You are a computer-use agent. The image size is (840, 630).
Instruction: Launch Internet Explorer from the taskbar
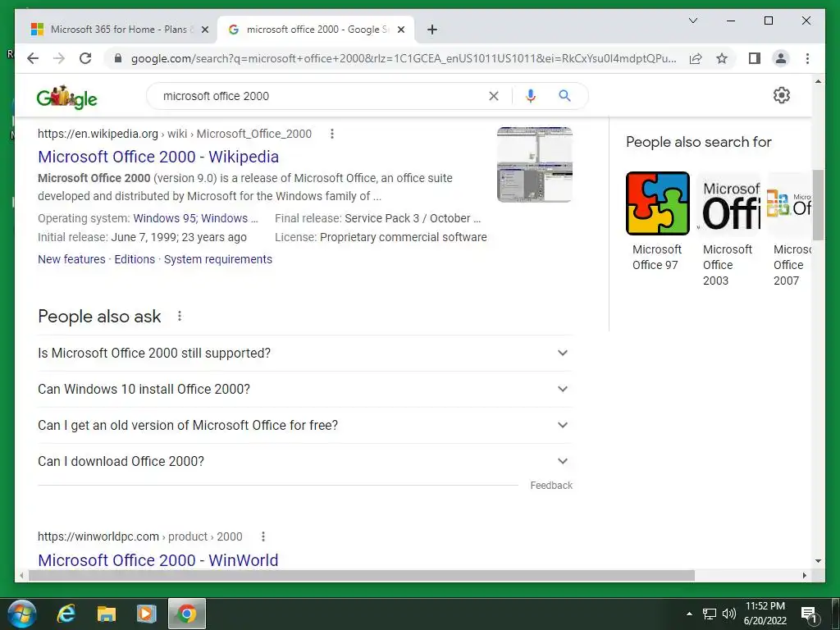(x=66, y=614)
